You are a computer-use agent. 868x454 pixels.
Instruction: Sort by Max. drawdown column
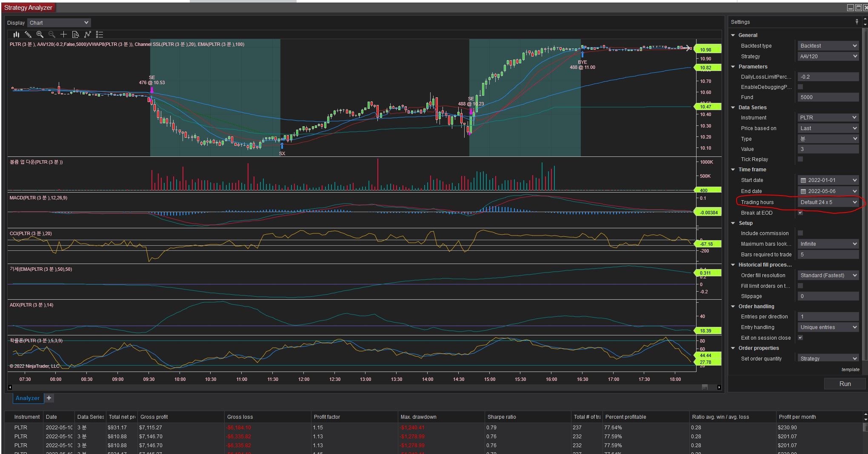click(441, 417)
